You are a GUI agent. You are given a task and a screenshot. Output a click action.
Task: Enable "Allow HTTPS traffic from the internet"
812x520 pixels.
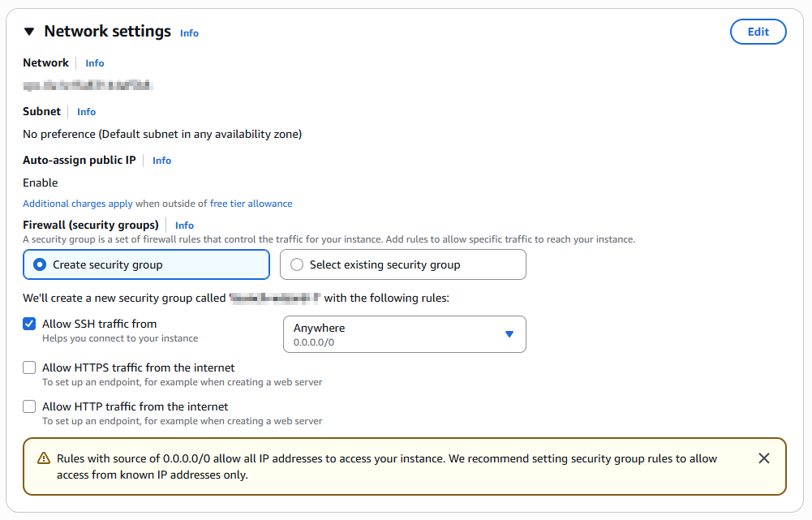[29, 367]
